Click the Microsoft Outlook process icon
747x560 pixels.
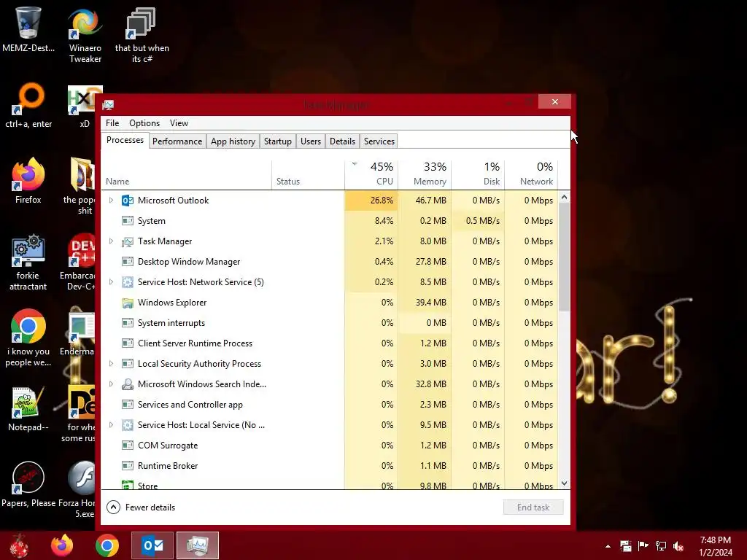click(x=127, y=201)
